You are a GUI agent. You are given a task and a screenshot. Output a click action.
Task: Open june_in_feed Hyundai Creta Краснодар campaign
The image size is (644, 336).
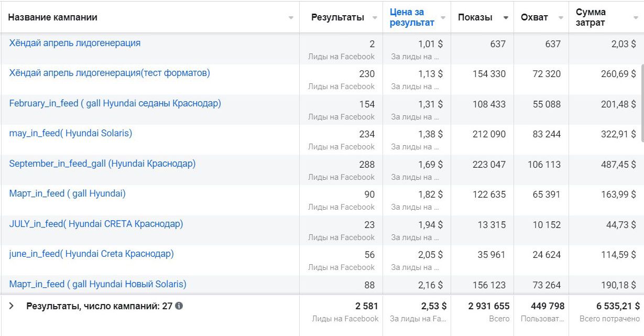(x=91, y=254)
